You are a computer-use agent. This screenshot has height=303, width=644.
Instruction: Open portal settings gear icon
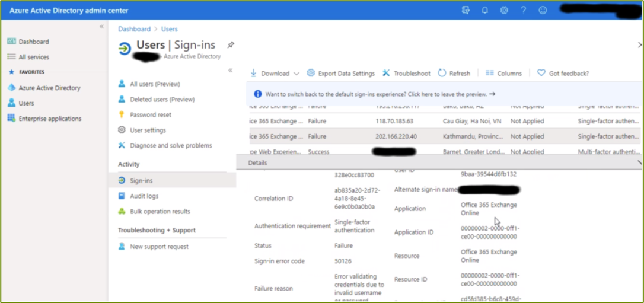(504, 10)
